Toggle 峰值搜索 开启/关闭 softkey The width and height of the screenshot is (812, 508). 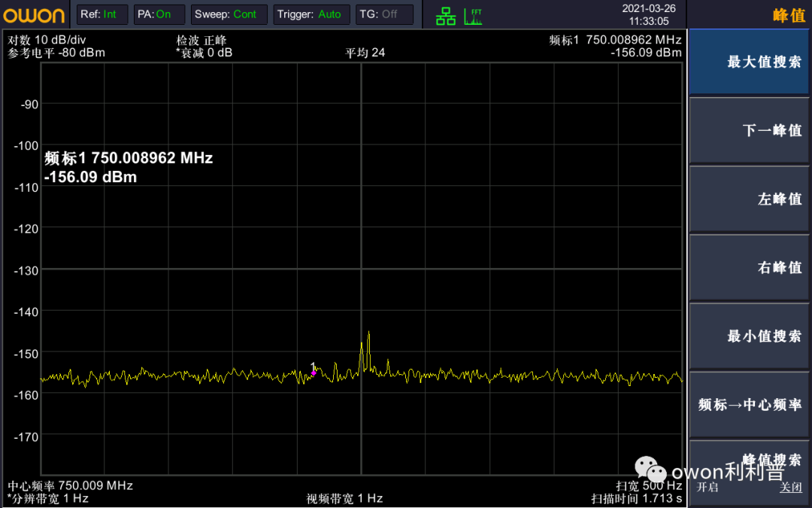[750, 473]
